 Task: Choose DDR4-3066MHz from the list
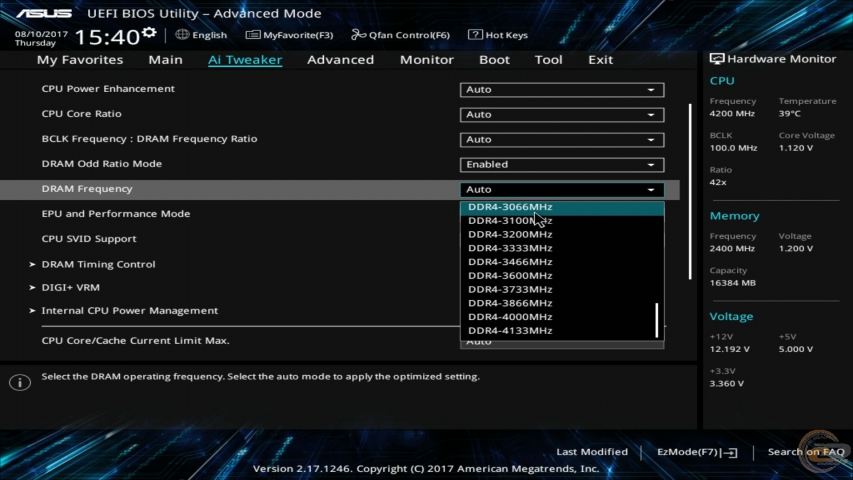(562, 207)
